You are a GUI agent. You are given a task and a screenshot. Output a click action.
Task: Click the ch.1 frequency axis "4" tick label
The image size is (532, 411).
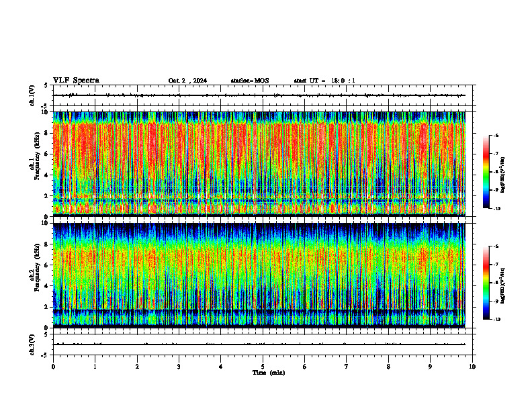(x=46, y=175)
